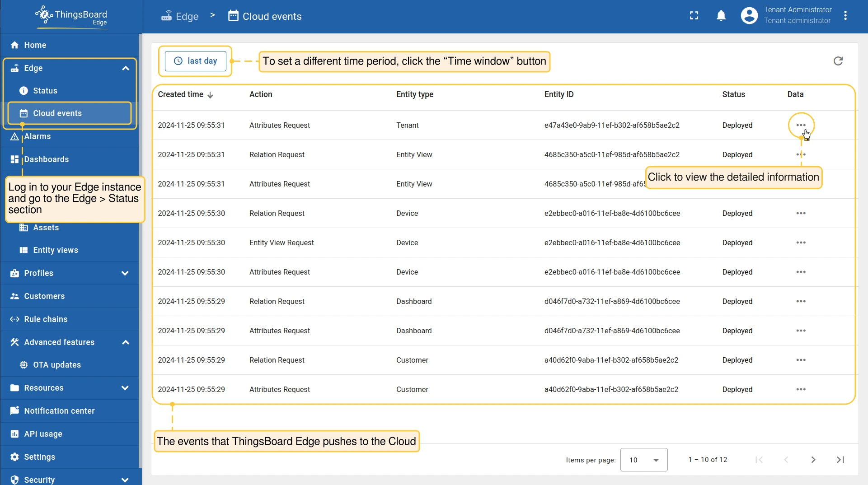Expand the Profiles sidebar section
This screenshot has height=485, width=868.
[x=125, y=273]
